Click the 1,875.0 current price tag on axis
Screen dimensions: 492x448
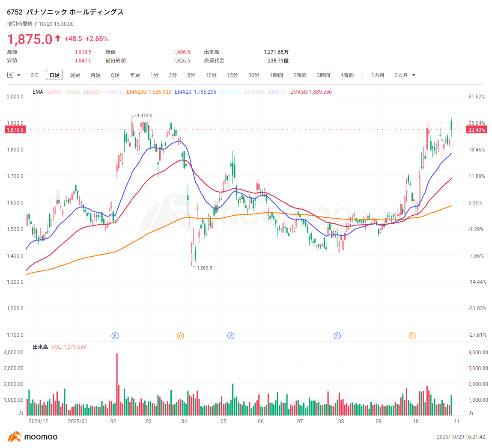coord(15,130)
